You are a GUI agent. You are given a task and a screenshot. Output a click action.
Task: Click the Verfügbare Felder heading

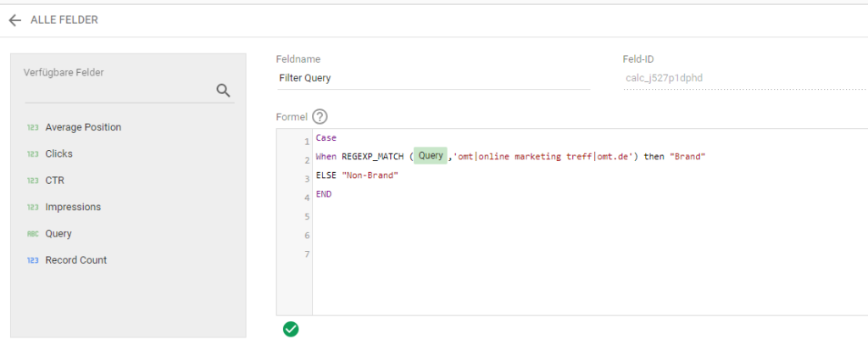(x=64, y=72)
